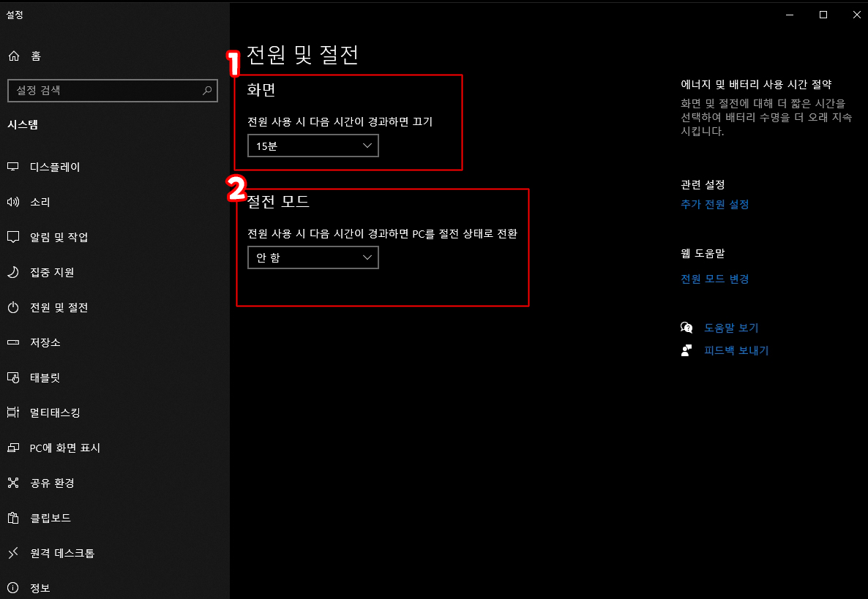The width and height of the screenshot is (868, 599).
Task: Close the 설정 window
Action: pyautogui.click(x=856, y=15)
